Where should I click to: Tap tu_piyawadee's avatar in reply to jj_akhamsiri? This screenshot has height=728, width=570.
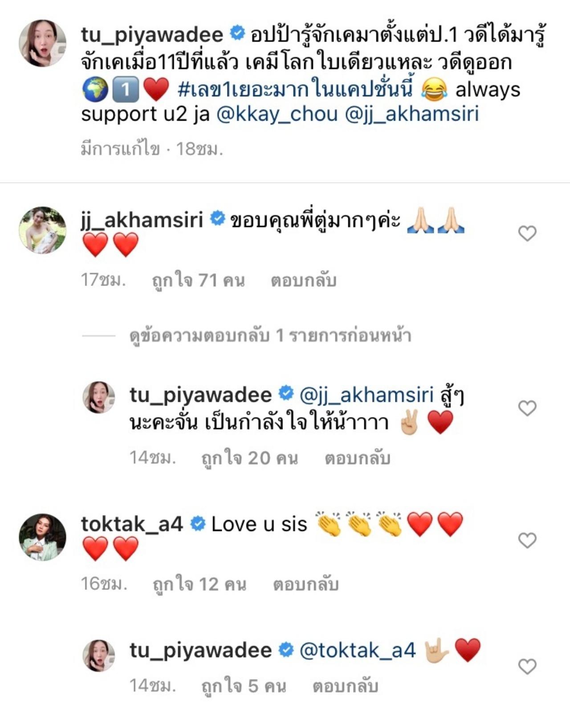click(x=99, y=397)
